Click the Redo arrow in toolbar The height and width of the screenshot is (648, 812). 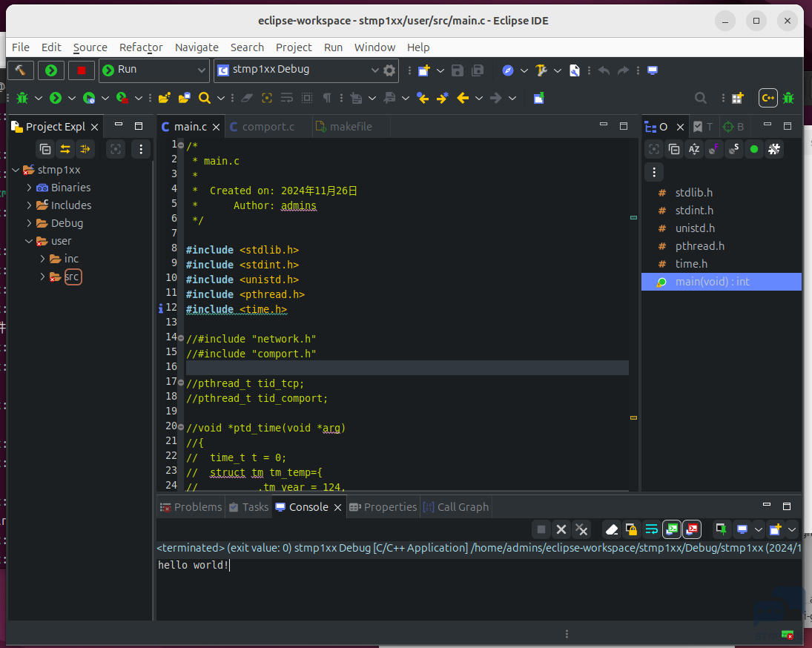click(x=624, y=70)
